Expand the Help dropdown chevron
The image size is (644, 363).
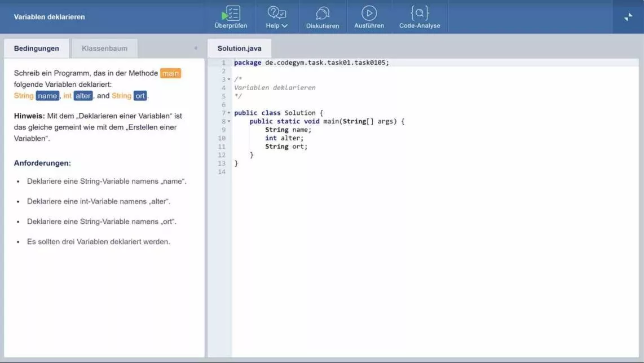tap(285, 26)
